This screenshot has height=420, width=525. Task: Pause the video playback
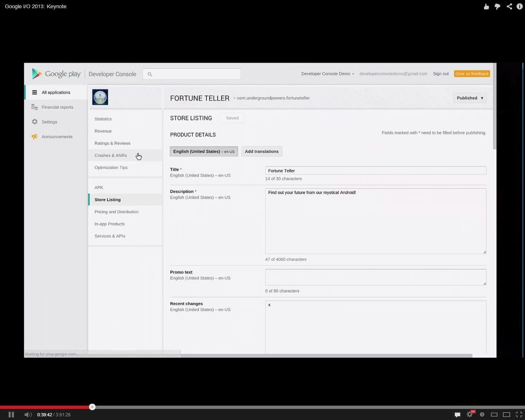coord(11,415)
